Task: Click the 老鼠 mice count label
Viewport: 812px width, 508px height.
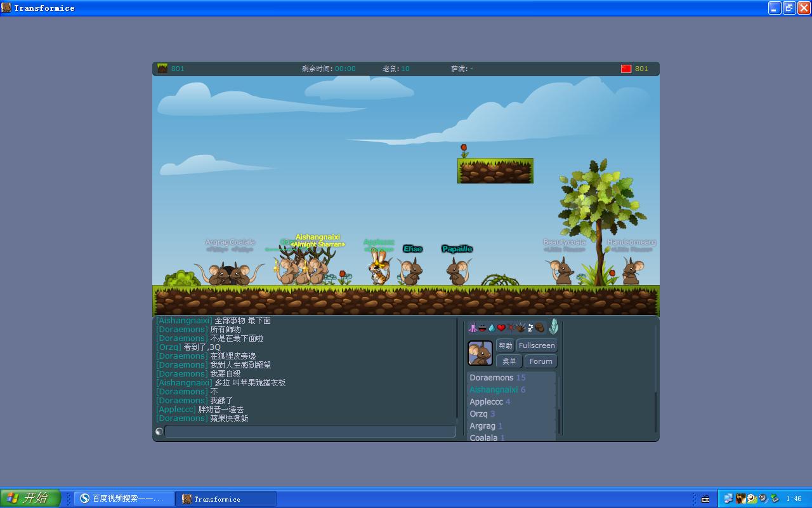Action: tap(396, 69)
